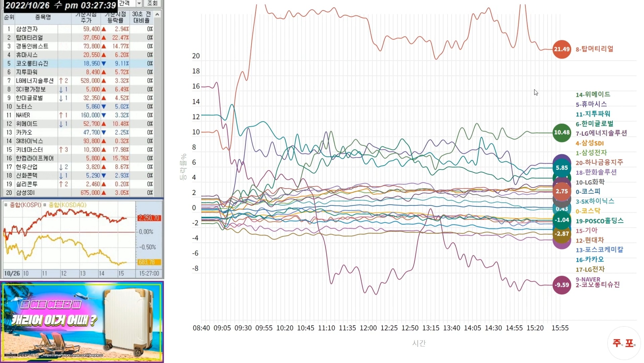Viewport: 644px width, 363px height.
Task: Click the stock table scroll-up arrow
Action: (x=157, y=14)
